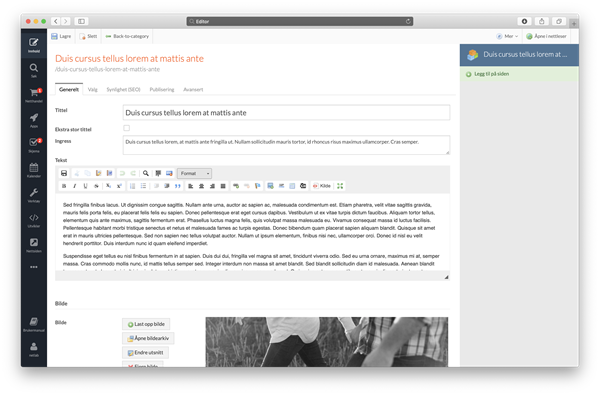Image resolution: width=600 pixels, height=395 pixels.
Task: Maximize editor with green fullscreen icon
Action: tap(340, 186)
